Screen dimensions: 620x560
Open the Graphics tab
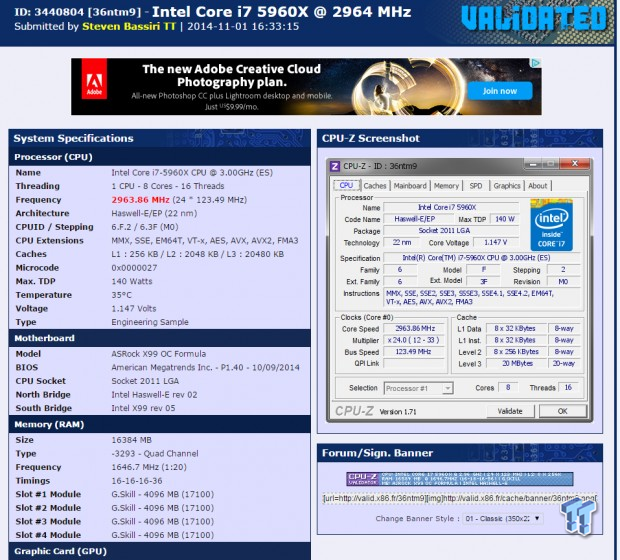pyautogui.click(x=507, y=185)
